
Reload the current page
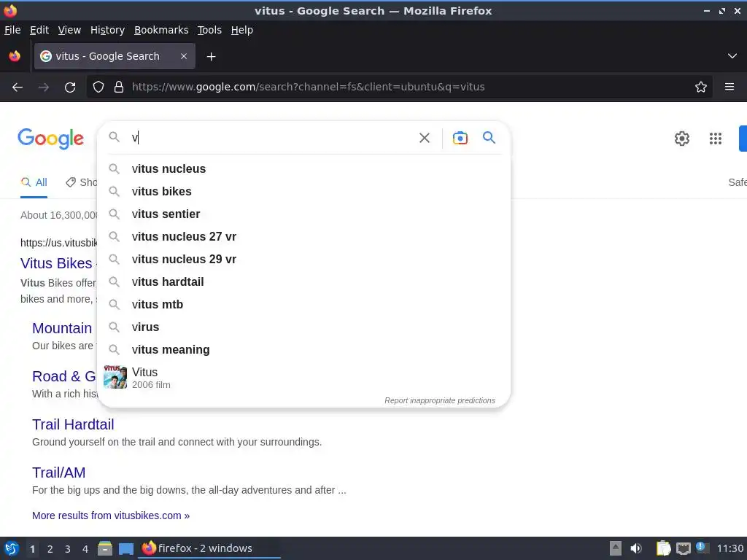(x=70, y=87)
